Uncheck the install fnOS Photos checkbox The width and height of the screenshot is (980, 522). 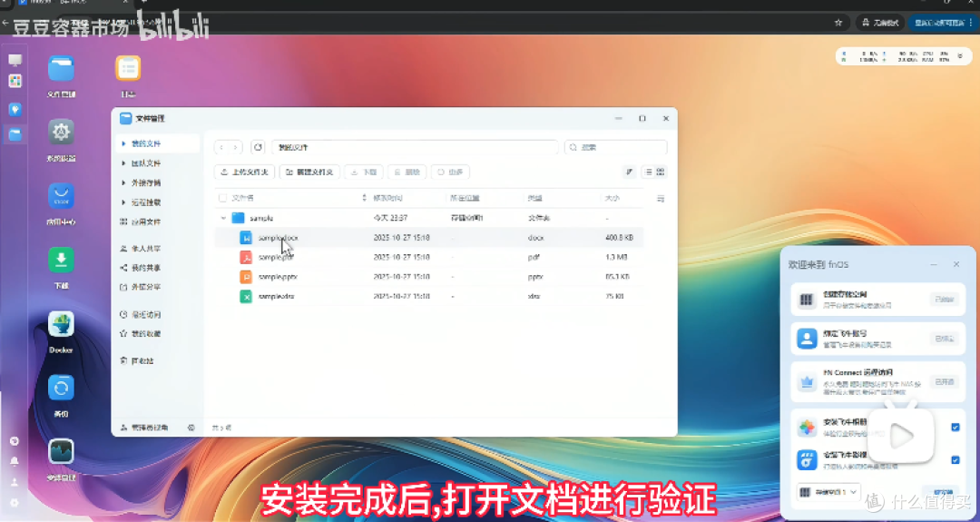coord(955,427)
